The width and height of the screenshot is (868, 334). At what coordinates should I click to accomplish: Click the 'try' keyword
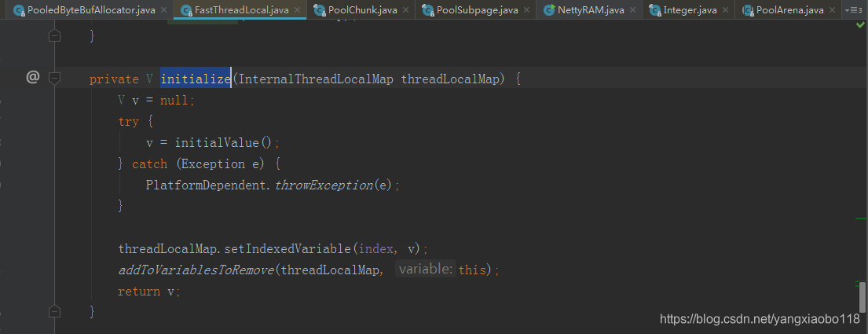[x=128, y=121]
